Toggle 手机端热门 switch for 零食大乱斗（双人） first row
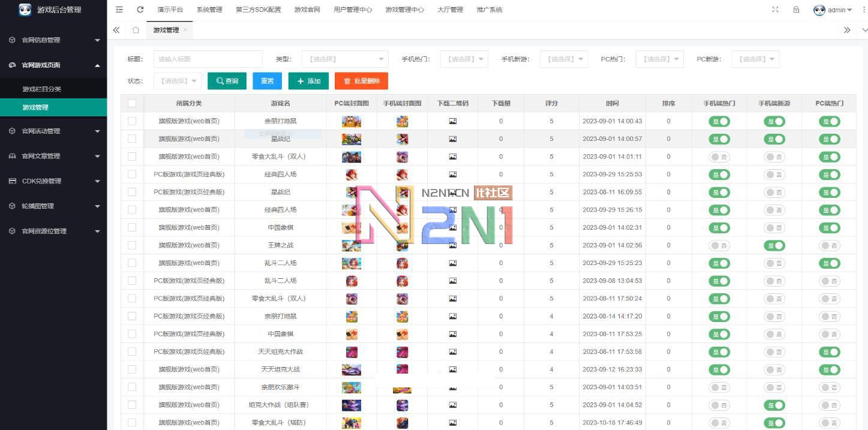 tap(719, 157)
